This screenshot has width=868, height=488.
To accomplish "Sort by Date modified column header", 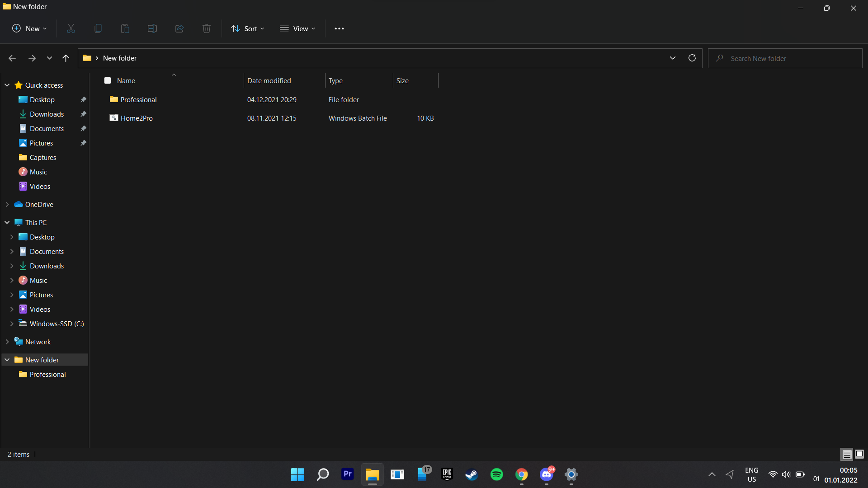I will [x=269, y=80].
